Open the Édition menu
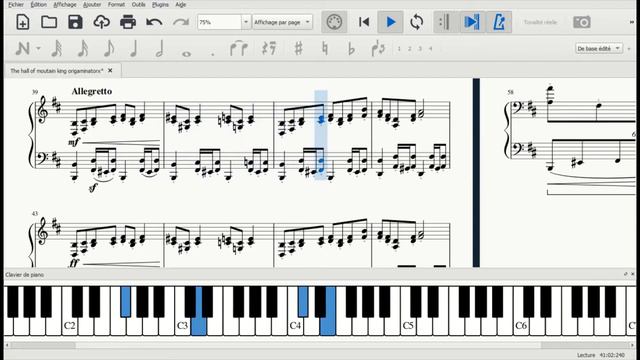The width and height of the screenshot is (640, 360). click(x=39, y=4)
